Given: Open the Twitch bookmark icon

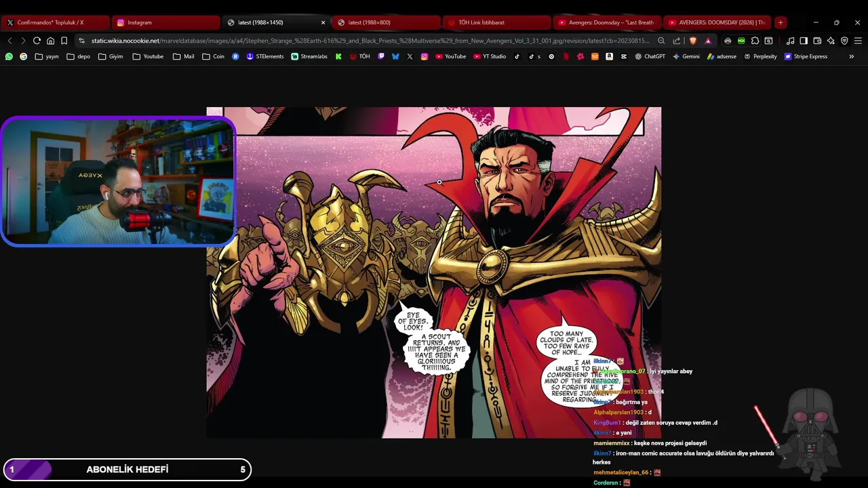Looking at the screenshot, I should point(381,56).
